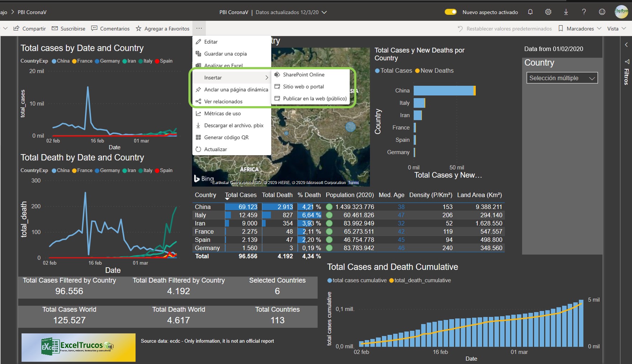Toggle the Italy series in the CountryExp legend

(x=147, y=61)
